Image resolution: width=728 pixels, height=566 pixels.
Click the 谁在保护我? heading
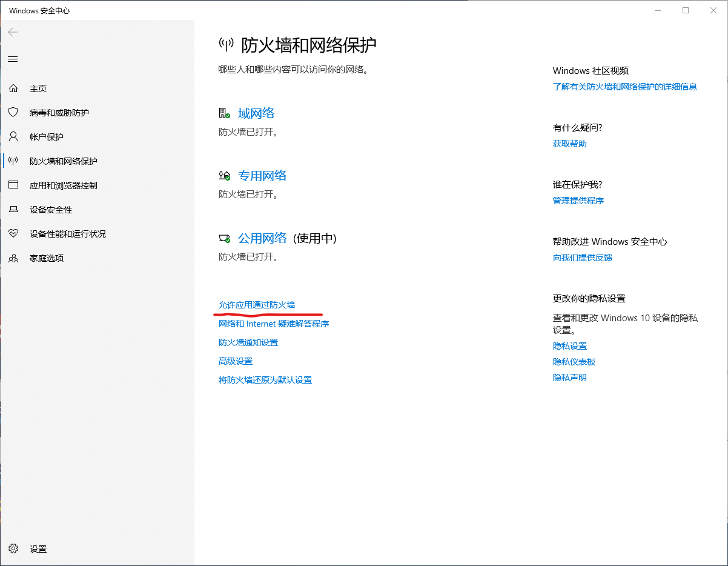click(x=578, y=184)
